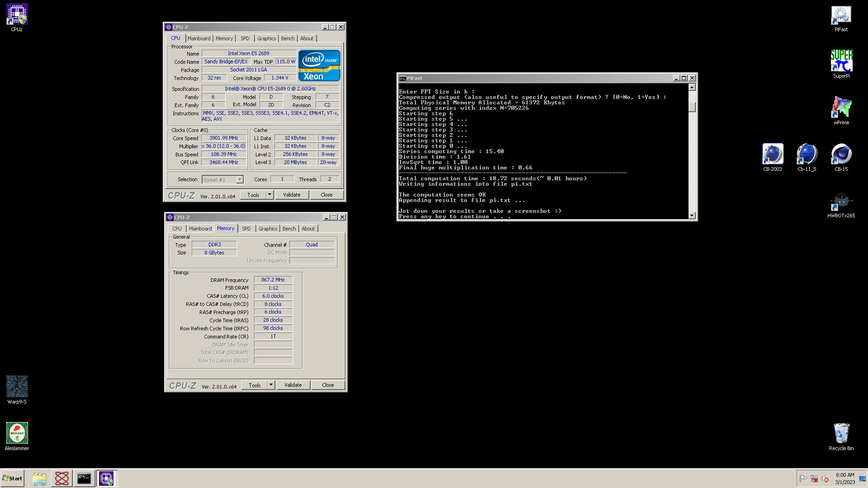Click the red crossed-circle taskbar icon
868x488 pixels.
pos(62,479)
